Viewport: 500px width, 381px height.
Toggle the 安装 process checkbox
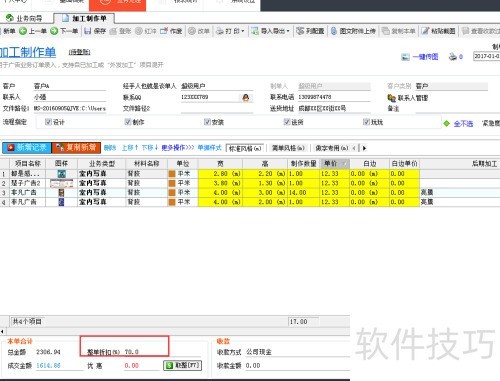tap(207, 122)
